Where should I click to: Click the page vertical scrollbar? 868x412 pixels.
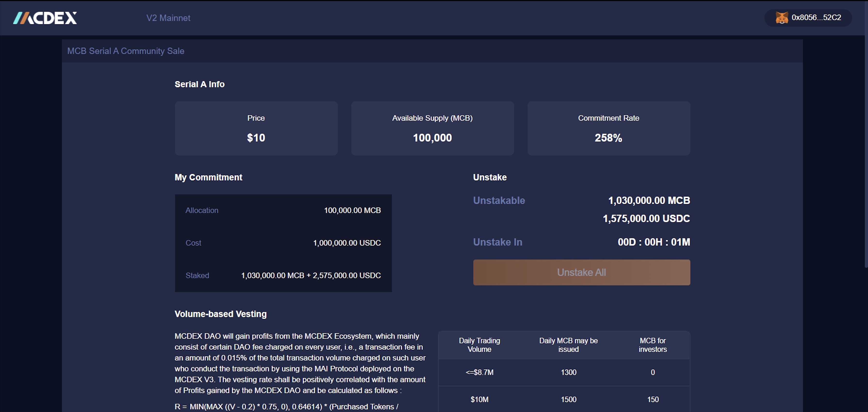866,135
